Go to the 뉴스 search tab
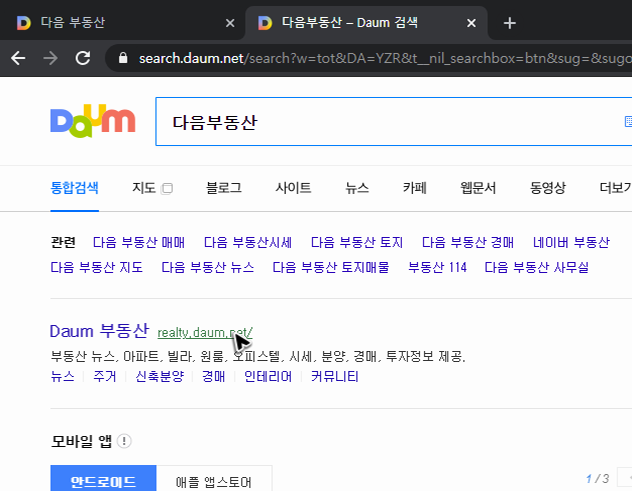 [357, 188]
